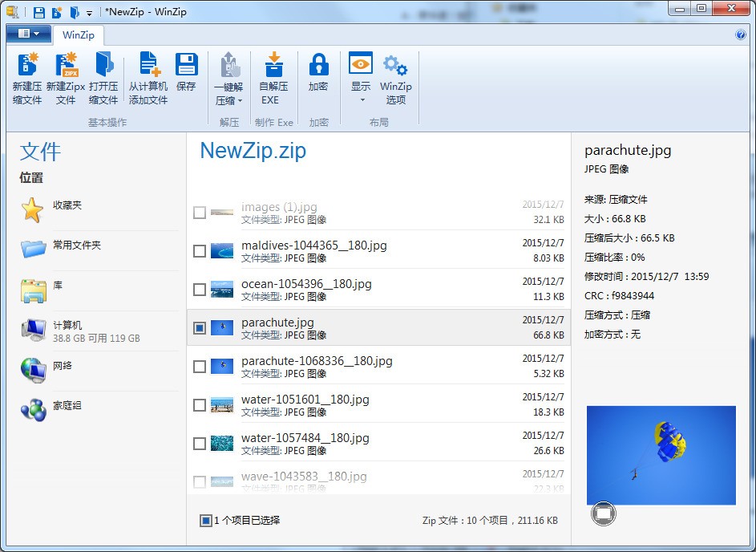Screen dimensions: 756x552
Task: Click the parachute.jpg preview thumbnail
Action: click(661, 455)
